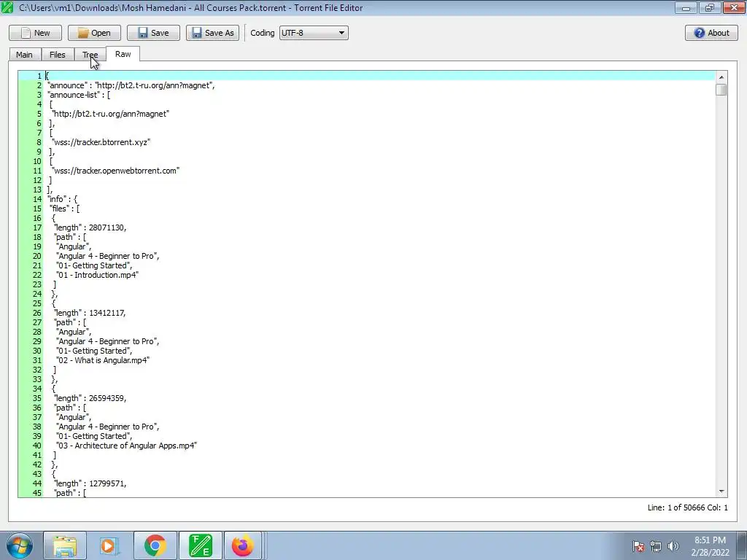Choose Save As button

[x=212, y=33]
